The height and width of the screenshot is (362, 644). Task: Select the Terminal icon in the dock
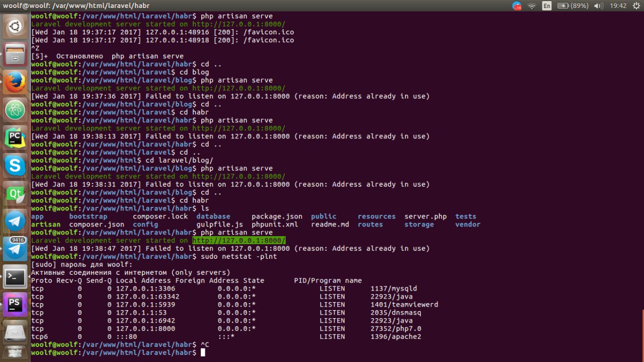click(x=15, y=276)
